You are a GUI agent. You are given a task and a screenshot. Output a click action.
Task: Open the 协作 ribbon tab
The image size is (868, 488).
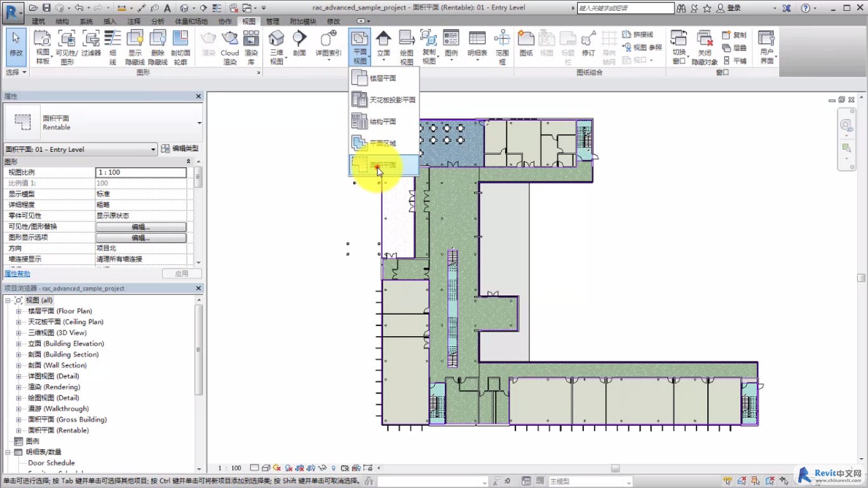(225, 21)
